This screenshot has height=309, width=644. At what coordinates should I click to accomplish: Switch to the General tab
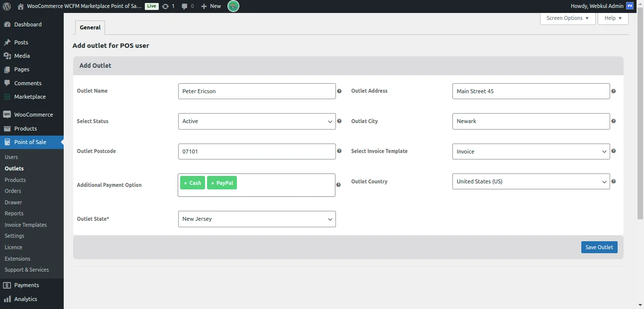90,27
